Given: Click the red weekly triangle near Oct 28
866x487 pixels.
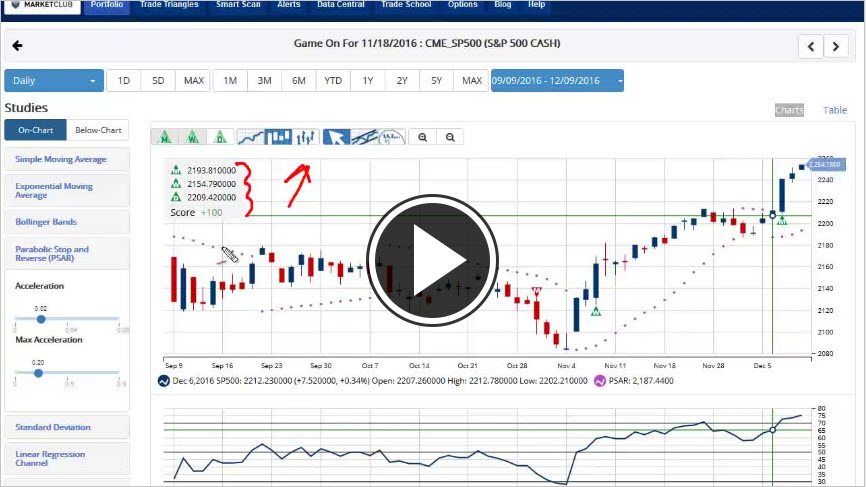Looking at the screenshot, I should 536,290.
